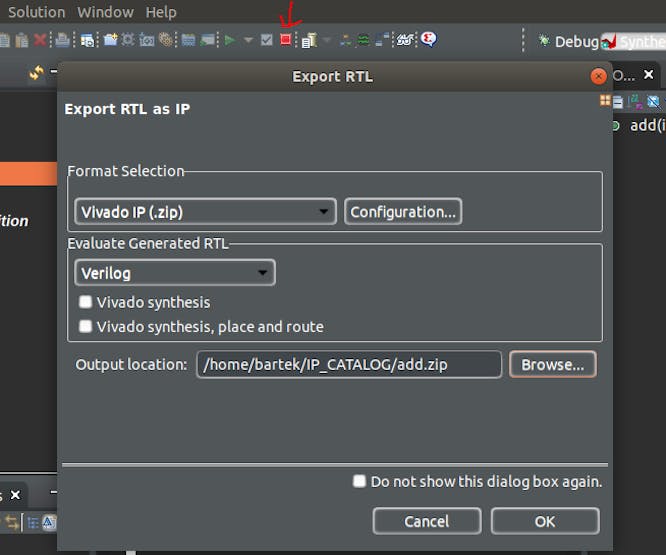Viewport: 666px width, 555px height.
Task: Click the red Export RTL toolbar icon
Action: [x=286, y=40]
